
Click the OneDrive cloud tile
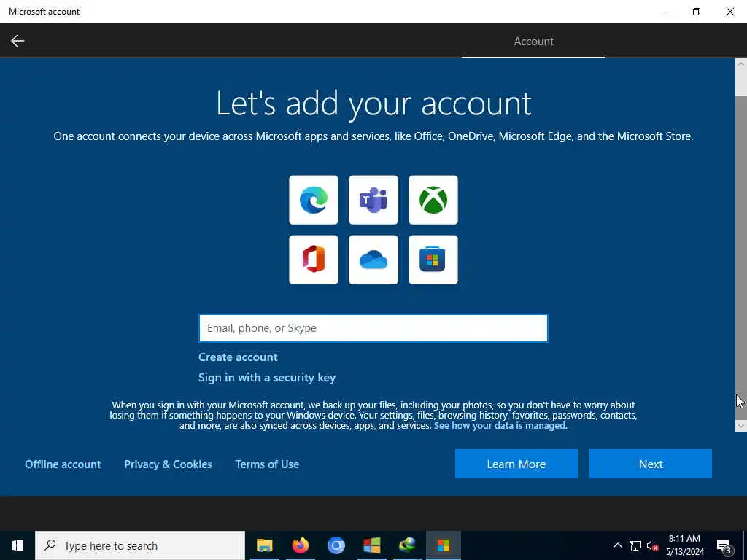pos(373,260)
